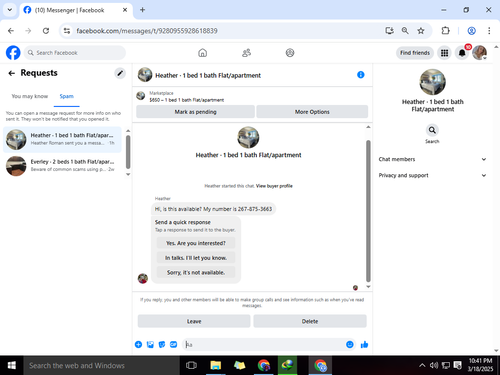Open the Groups icon in top navigation
500x375 pixels.
(290, 53)
